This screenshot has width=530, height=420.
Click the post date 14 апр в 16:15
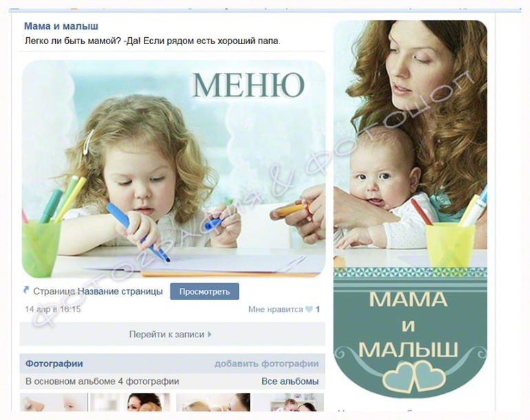pos(53,309)
